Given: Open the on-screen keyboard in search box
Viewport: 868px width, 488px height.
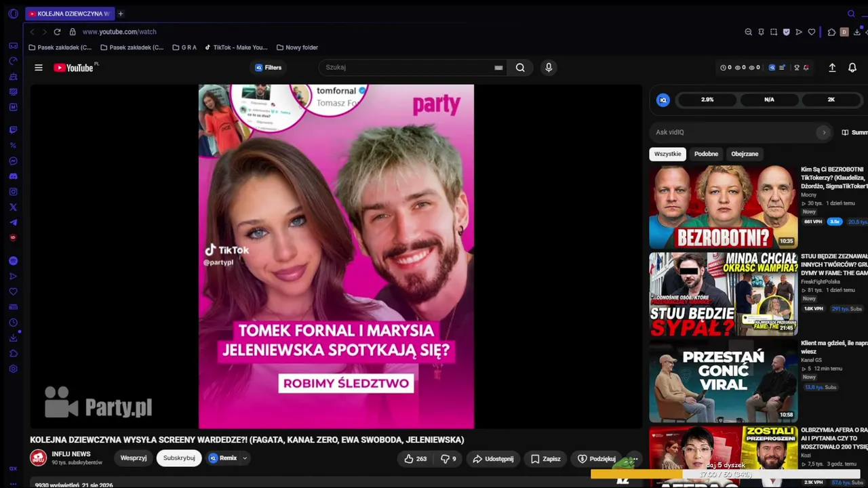Looking at the screenshot, I should point(498,68).
